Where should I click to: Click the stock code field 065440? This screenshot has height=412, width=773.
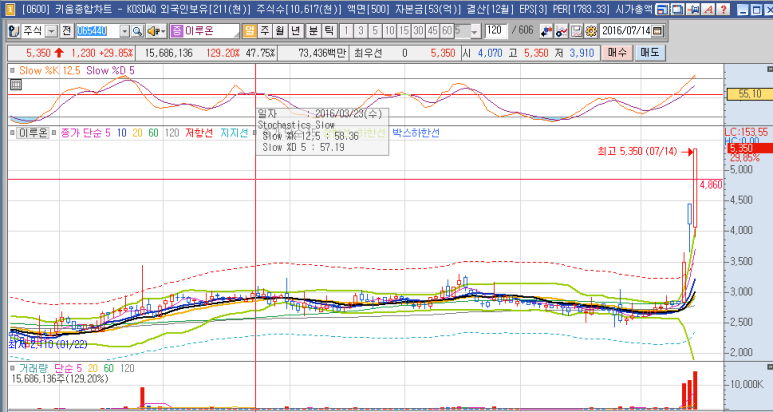(x=97, y=32)
